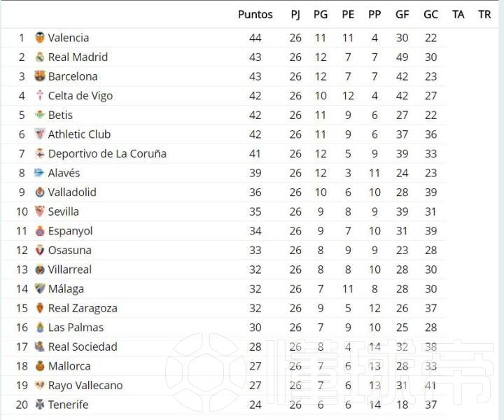This screenshot has height=420, width=504.
Task: Open the Real Sociedad team link
Action: click(x=83, y=346)
